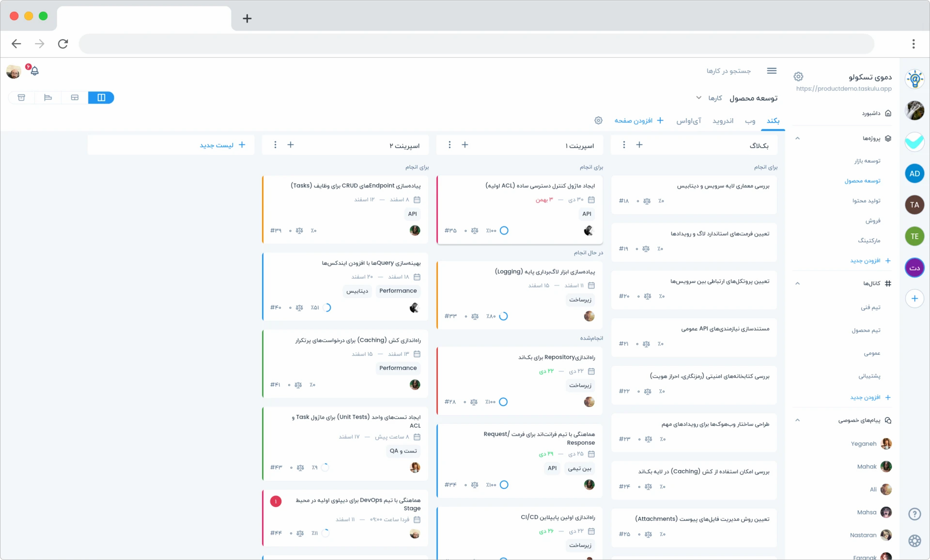Click the page settings gear beside the tabs
This screenshot has width=930, height=560.
point(598,121)
